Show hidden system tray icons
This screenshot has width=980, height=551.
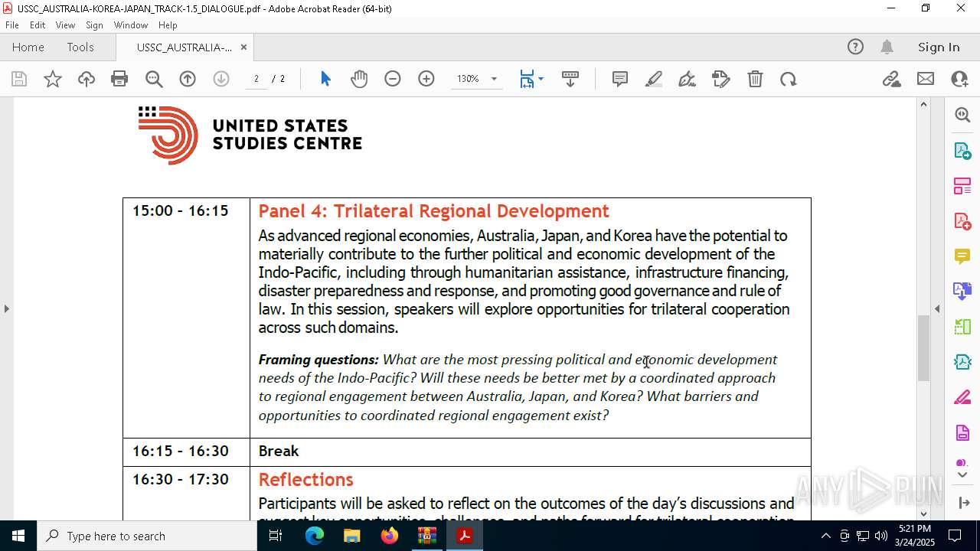825,536
